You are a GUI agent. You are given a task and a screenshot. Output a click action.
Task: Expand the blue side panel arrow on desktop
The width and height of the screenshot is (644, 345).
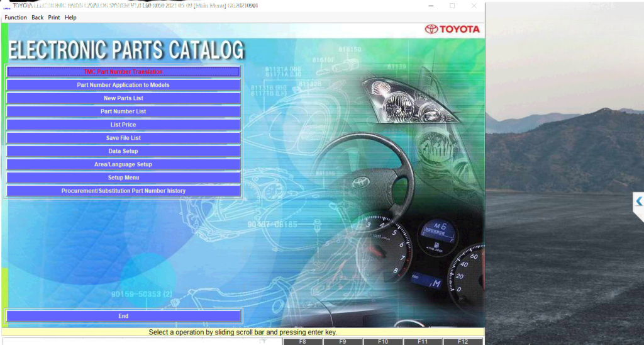click(x=639, y=201)
